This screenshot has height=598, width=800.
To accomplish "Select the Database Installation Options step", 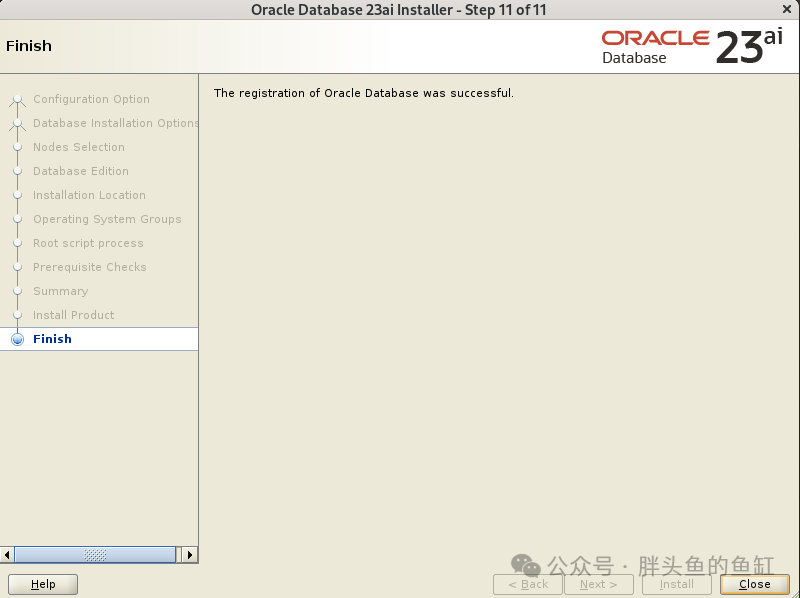I will [115, 123].
